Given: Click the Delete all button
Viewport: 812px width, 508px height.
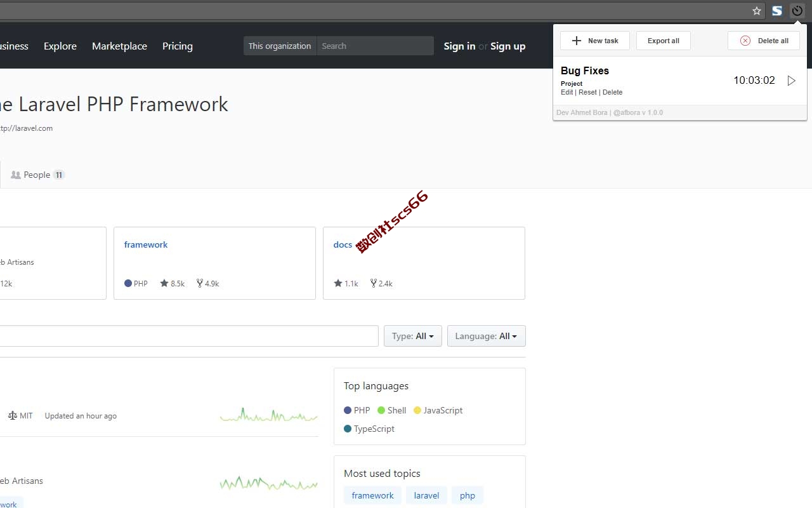Looking at the screenshot, I should (764, 41).
